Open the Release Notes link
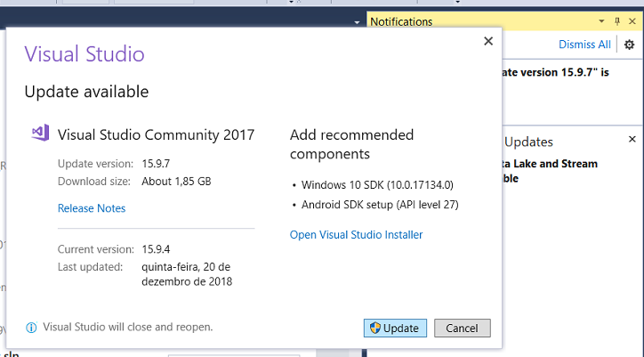Screen dimensions: 644x357 (92, 208)
